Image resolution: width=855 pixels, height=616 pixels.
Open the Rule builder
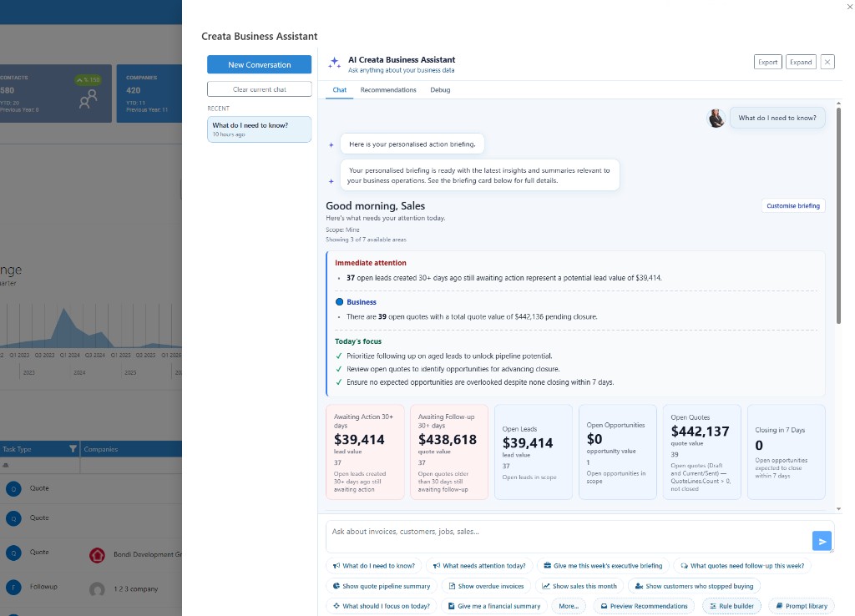click(731, 606)
